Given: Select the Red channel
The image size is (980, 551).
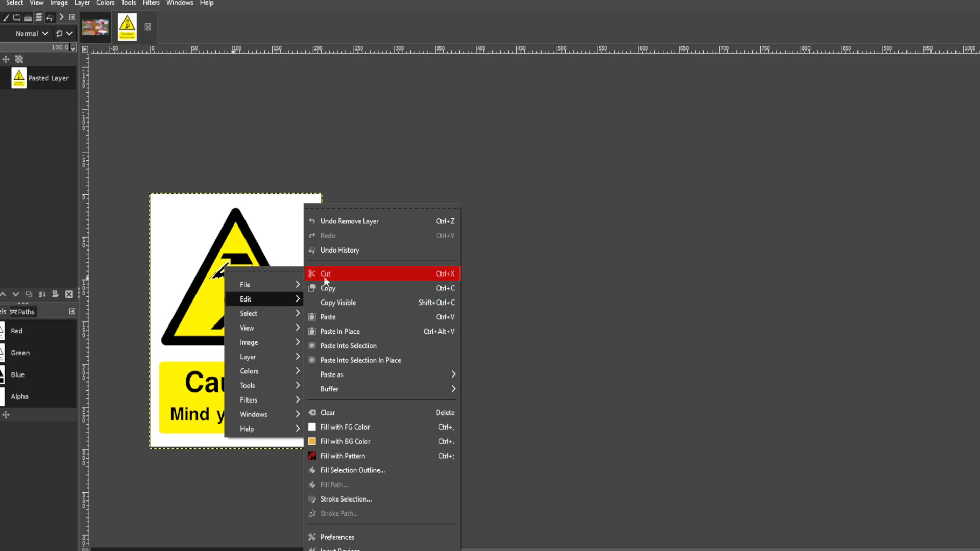Looking at the screenshot, I should [38, 331].
